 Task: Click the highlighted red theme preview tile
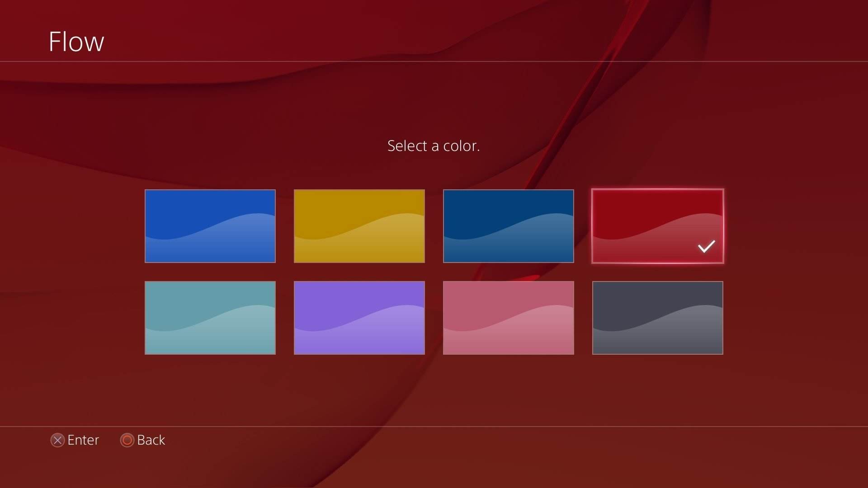(657, 226)
